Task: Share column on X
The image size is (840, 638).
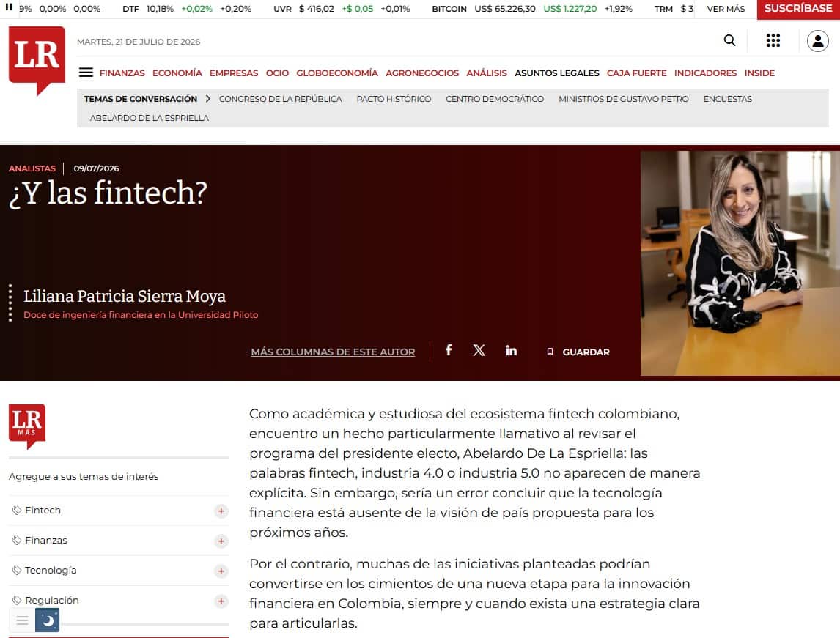Action: click(x=479, y=350)
